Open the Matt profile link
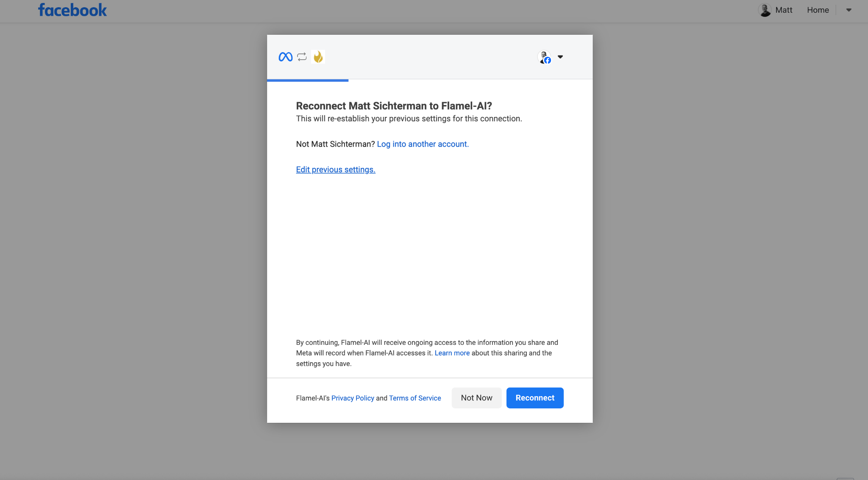The width and height of the screenshot is (868, 480). tap(784, 10)
